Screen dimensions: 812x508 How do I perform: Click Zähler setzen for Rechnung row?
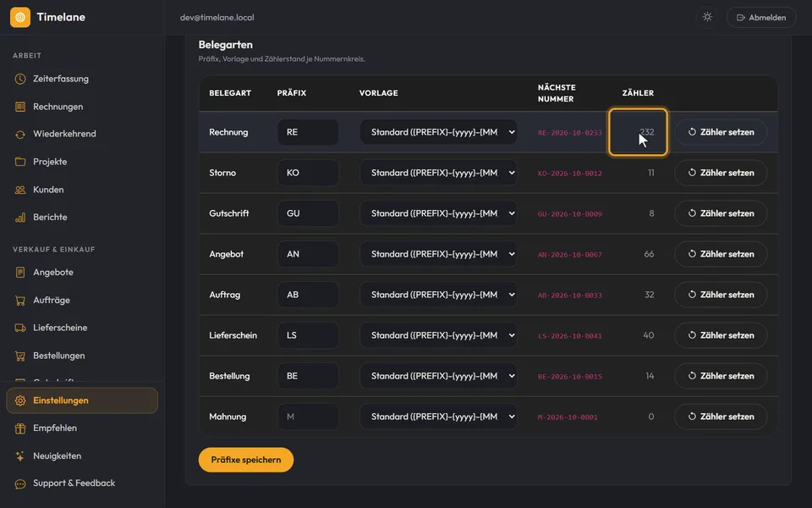click(x=721, y=132)
